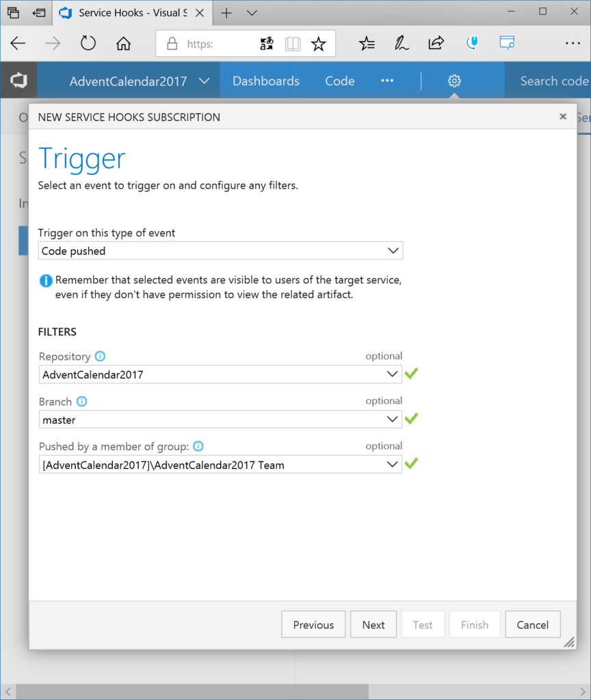The image size is (591, 700).
Task: Click the scrollbar left arrow at the bottom
Action: tap(8, 692)
